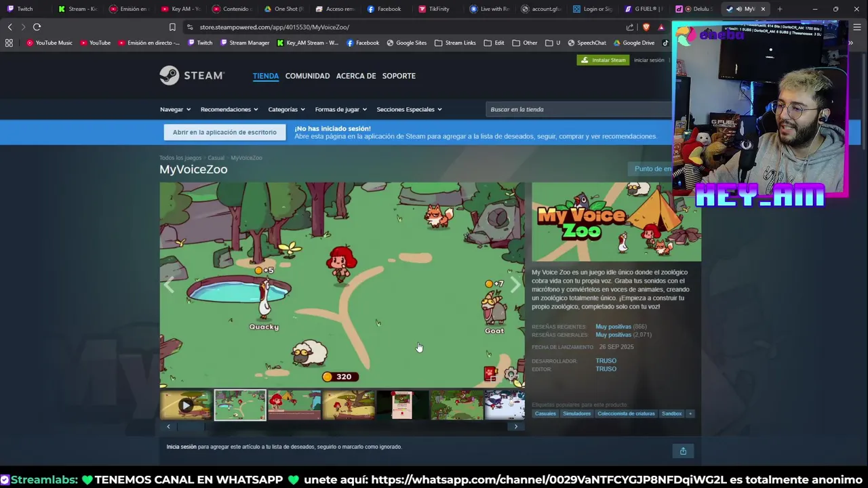
Task: Open the Casual breadcrumb link
Action: pos(216,158)
